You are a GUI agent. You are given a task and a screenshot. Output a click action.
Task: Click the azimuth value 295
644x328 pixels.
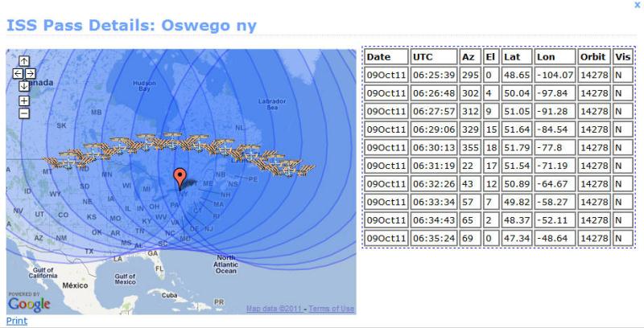pos(470,75)
